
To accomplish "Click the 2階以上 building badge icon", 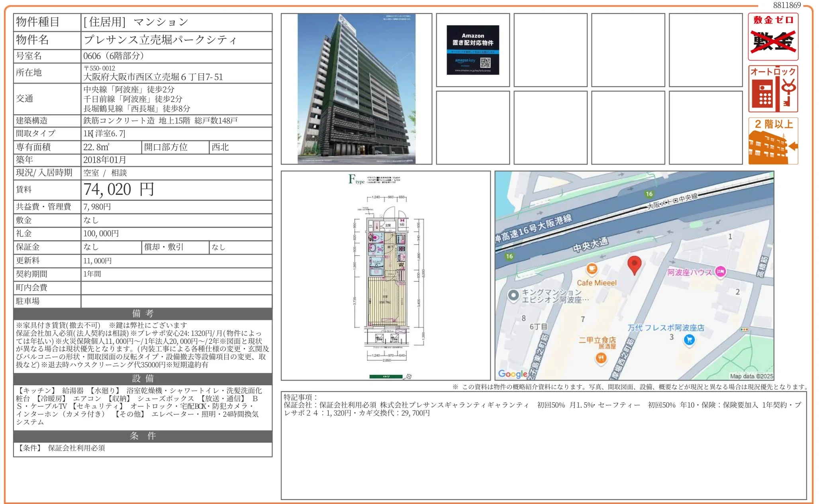I will tap(773, 141).
